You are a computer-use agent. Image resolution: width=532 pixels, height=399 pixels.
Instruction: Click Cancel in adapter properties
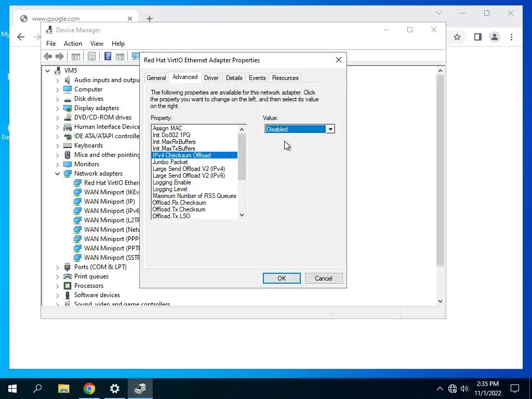324,278
